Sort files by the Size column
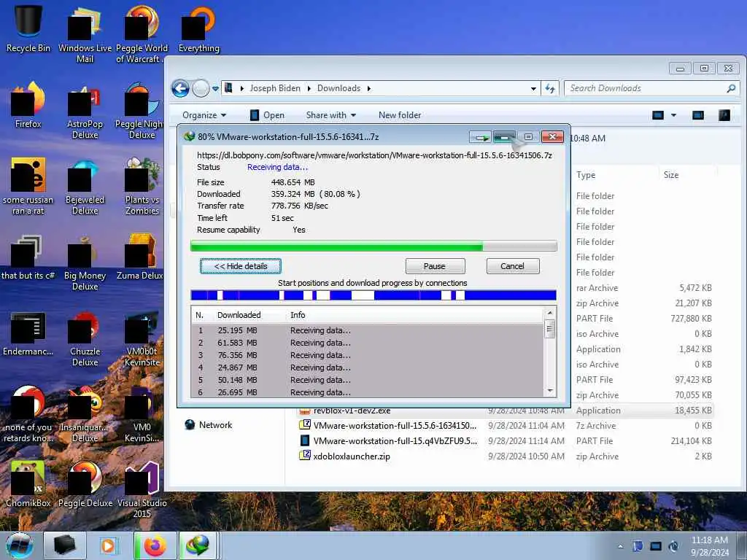This screenshot has height=560, width=747. click(671, 175)
